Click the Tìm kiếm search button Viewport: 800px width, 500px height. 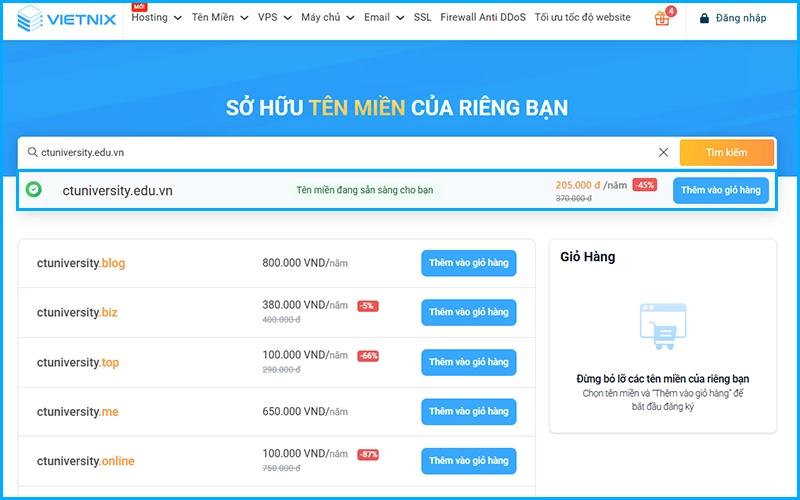727,153
